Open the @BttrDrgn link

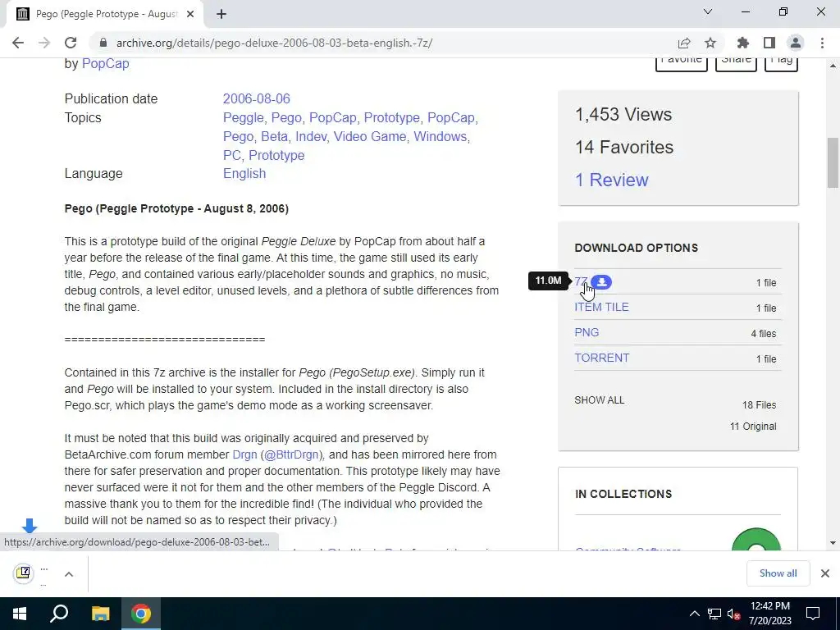point(291,454)
